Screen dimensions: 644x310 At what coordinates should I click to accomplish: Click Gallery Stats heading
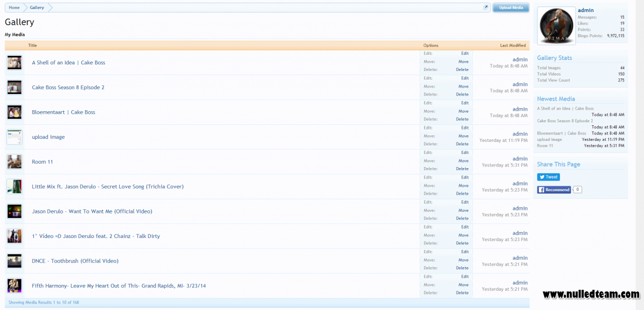[x=554, y=58]
